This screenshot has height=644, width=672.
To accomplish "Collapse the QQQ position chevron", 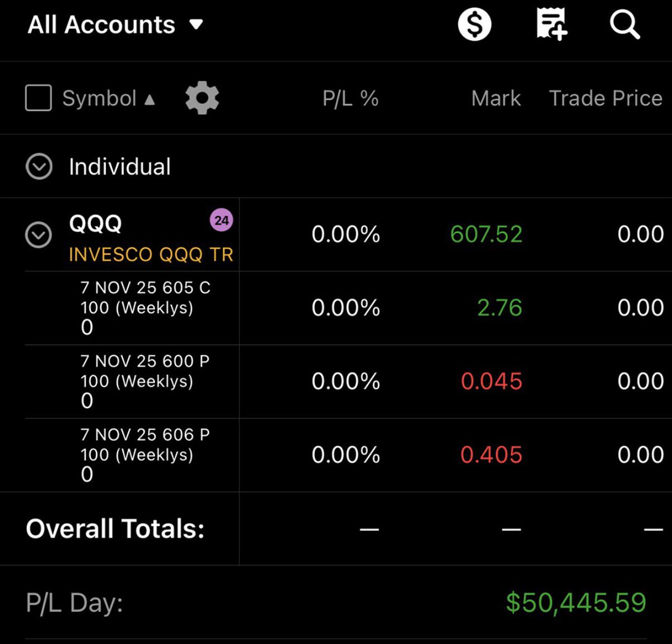I will 39,235.
